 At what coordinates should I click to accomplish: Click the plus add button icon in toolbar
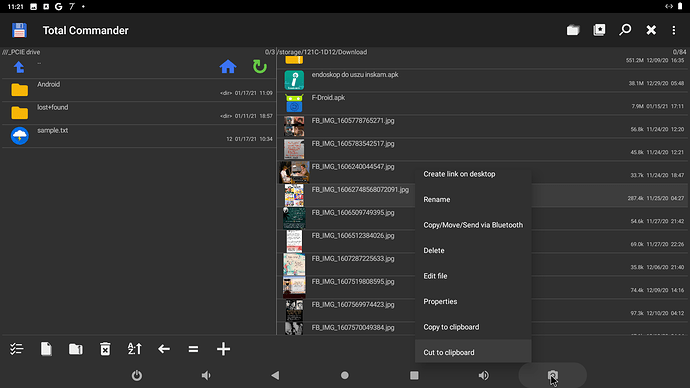pos(223,349)
